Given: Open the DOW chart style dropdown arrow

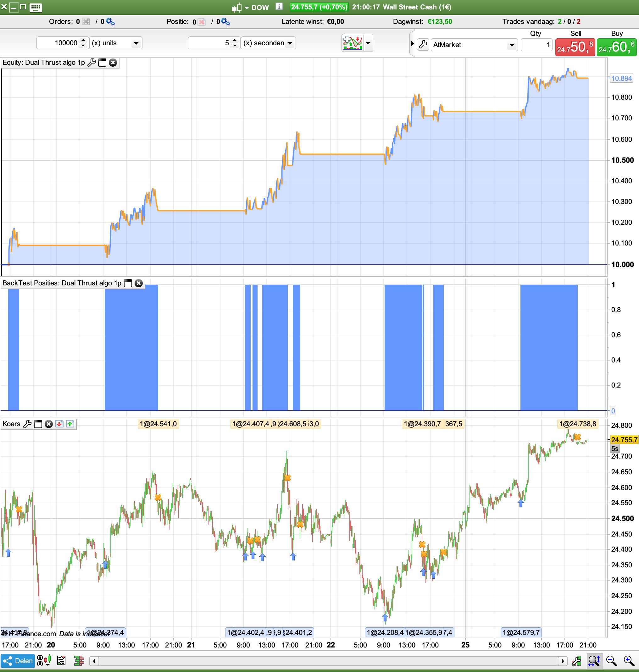Looking at the screenshot, I should tap(247, 8).
